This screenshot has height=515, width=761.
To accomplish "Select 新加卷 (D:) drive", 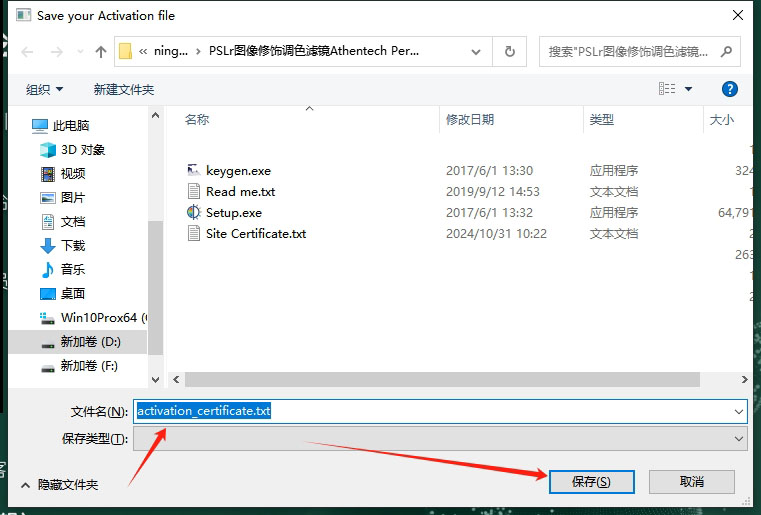I will pos(80,342).
